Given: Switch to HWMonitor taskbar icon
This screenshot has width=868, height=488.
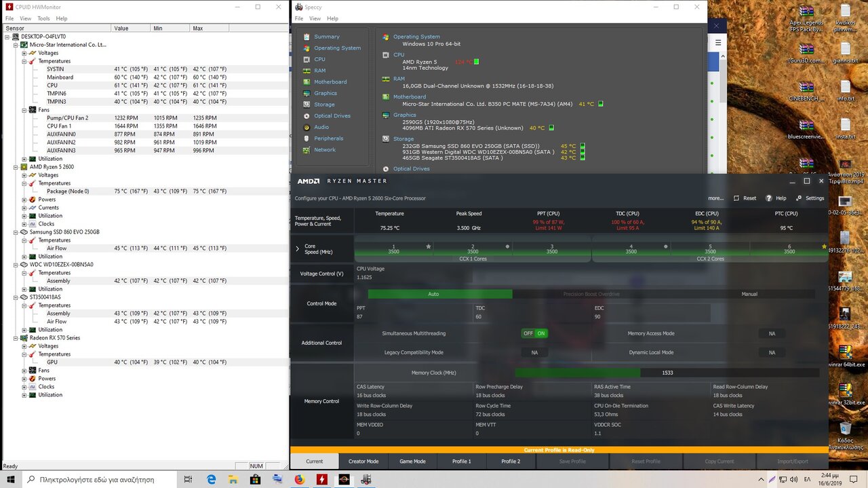Looking at the screenshot, I should coord(322,479).
